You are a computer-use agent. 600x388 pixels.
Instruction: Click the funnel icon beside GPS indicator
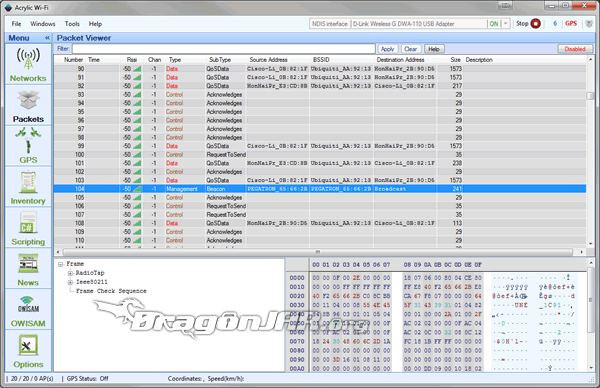tap(589, 24)
